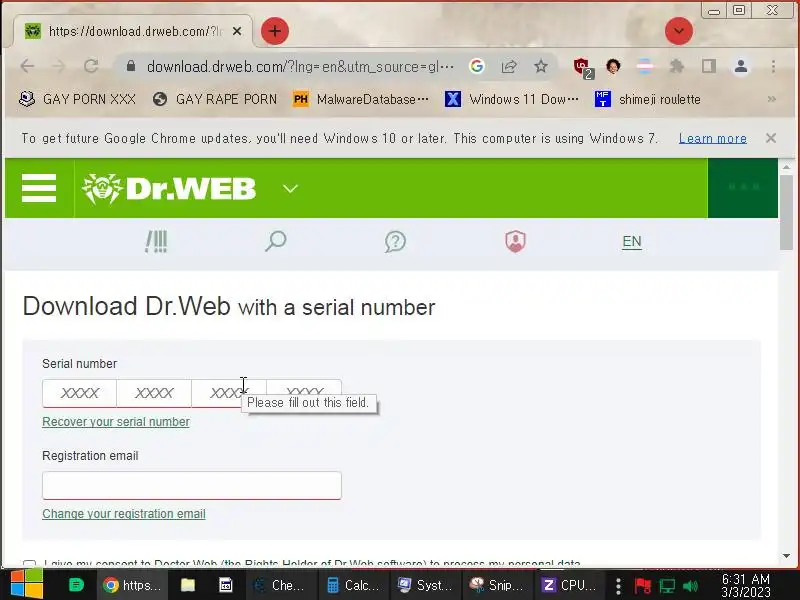Switch to the Snip… taskbar item
Screen dimensions: 800x600
tap(497, 585)
